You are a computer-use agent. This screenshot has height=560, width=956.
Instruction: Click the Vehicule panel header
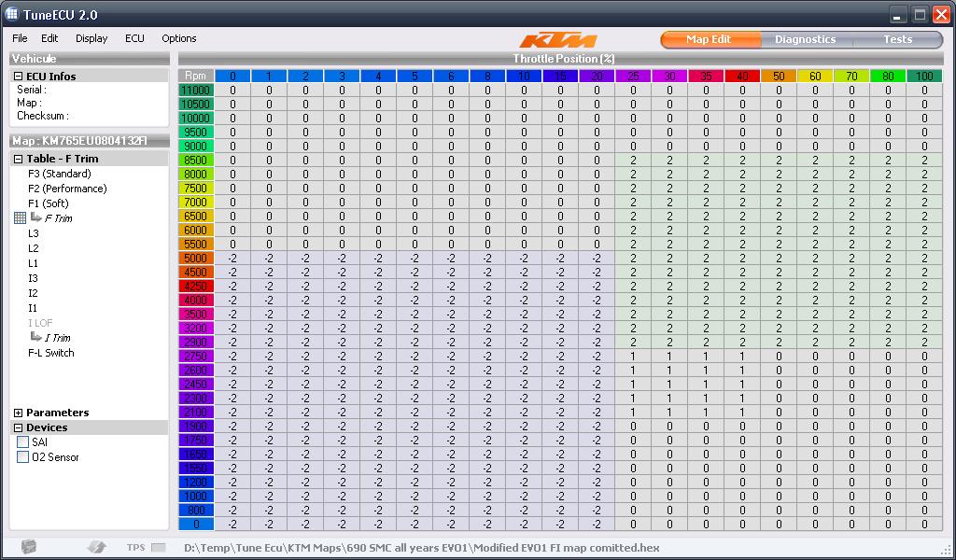click(x=90, y=59)
